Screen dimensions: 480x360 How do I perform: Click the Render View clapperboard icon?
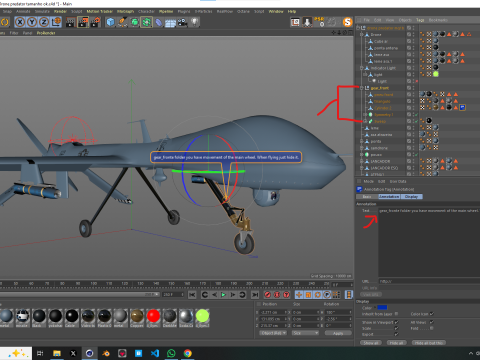(71, 22)
